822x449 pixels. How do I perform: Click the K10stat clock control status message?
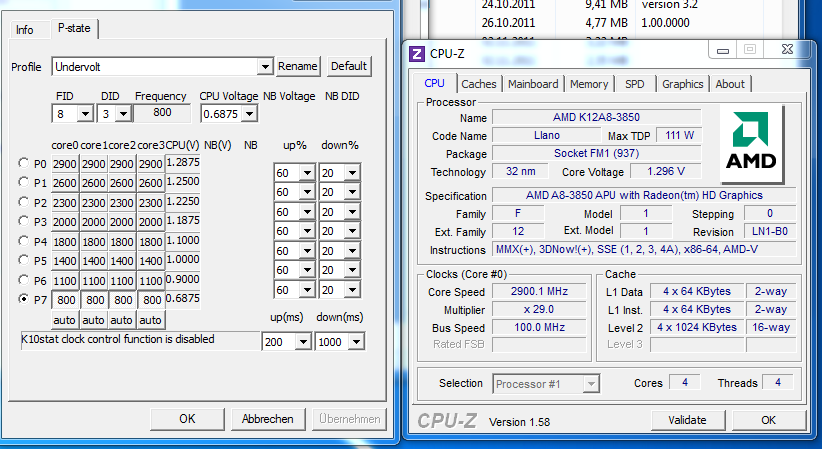point(139,340)
